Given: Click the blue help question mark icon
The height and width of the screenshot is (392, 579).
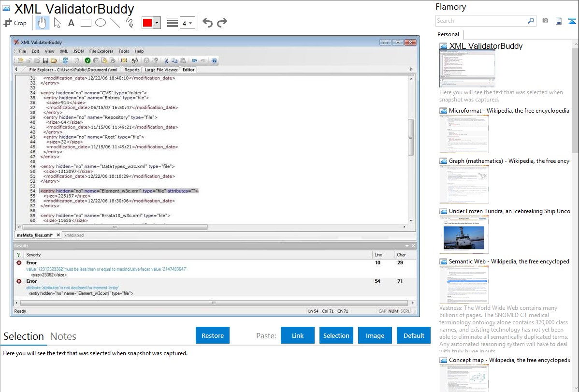Looking at the screenshot, I should (x=214, y=60).
